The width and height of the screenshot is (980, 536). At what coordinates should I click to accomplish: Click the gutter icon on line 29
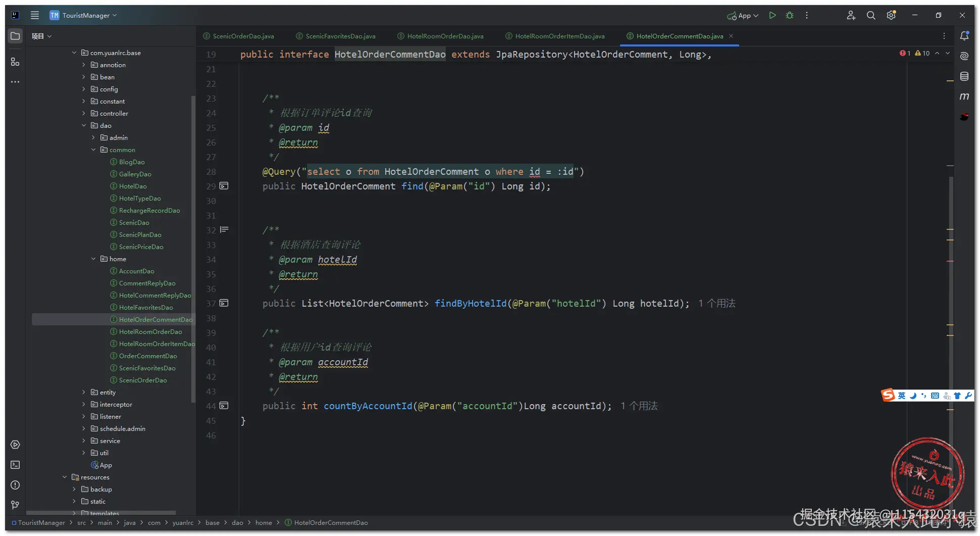click(224, 186)
